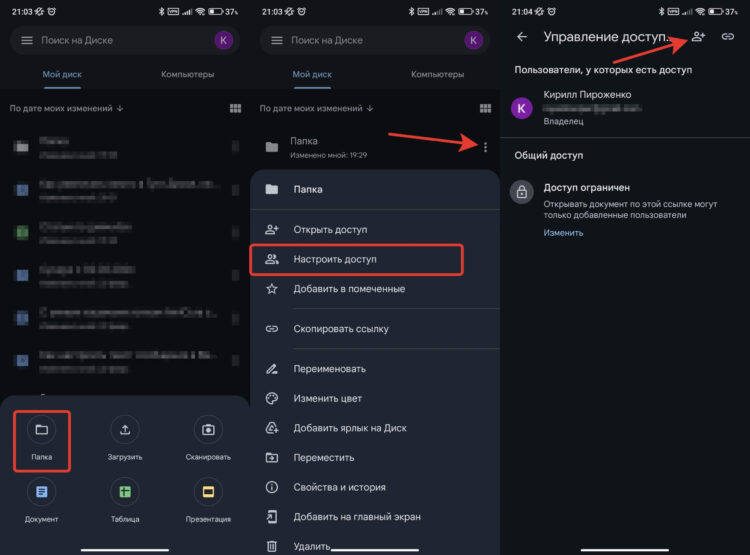Open three-dot menu for Папка

coord(485,147)
